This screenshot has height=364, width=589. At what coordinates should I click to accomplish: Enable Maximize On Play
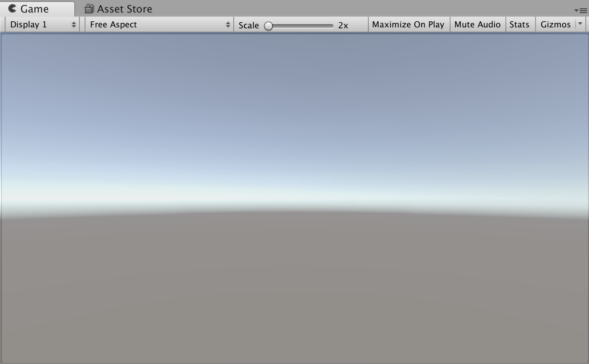[x=408, y=24]
